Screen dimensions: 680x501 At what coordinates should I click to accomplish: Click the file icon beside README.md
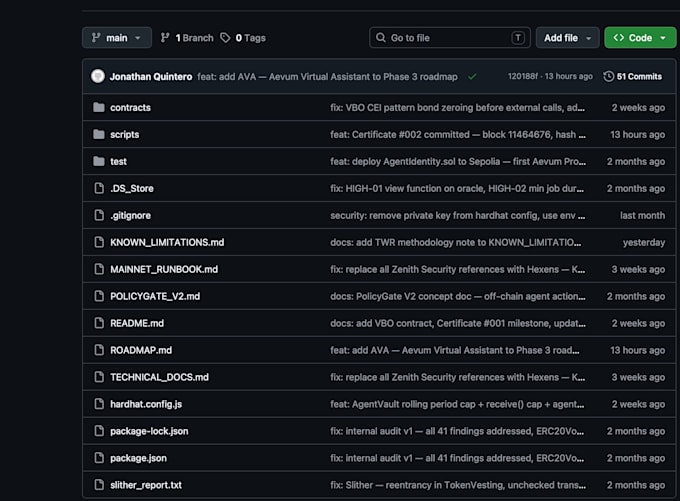pos(99,323)
